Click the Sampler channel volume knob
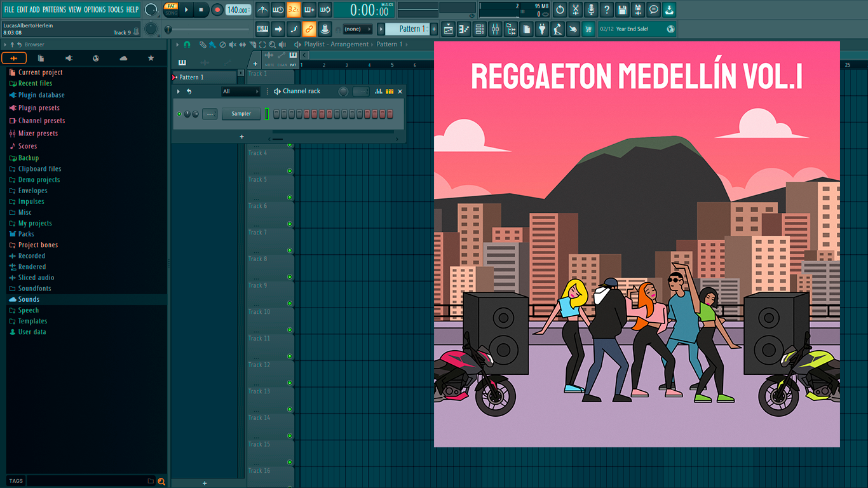This screenshot has height=488, width=868. click(x=196, y=114)
